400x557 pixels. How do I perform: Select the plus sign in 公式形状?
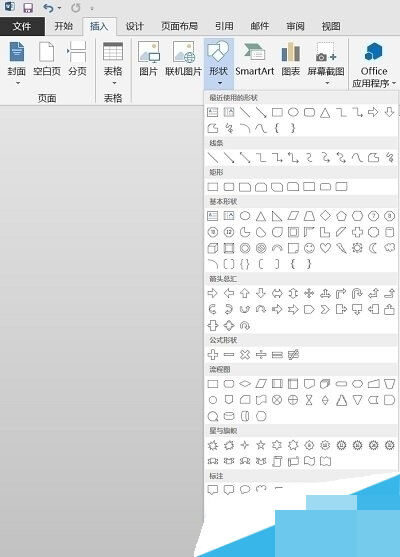(213, 355)
